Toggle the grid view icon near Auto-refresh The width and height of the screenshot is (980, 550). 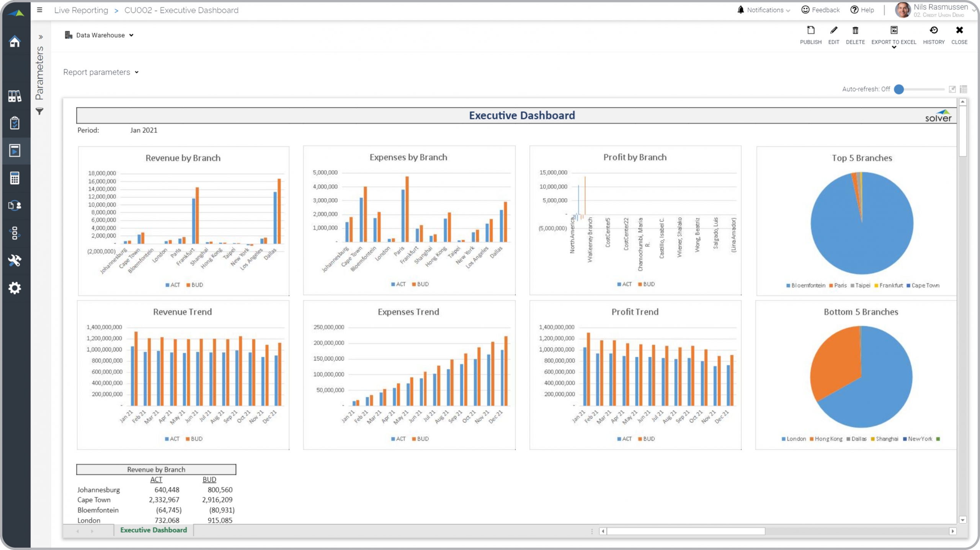(964, 89)
